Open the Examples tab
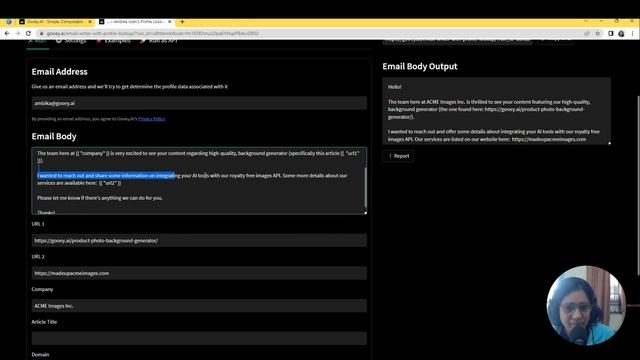Viewport: 640px width, 360px height. 113,41
